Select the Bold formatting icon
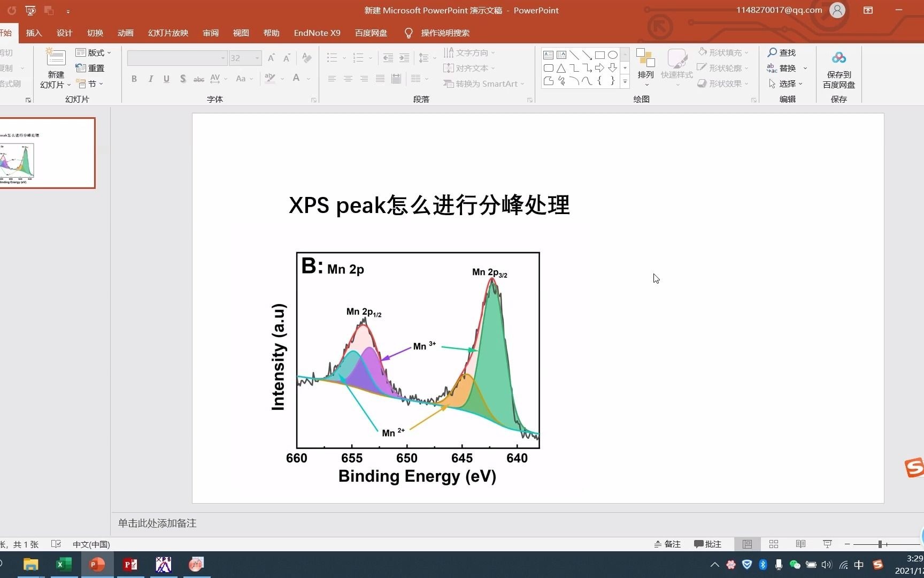This screenshot has height=578, width=924. coord(134,79)
